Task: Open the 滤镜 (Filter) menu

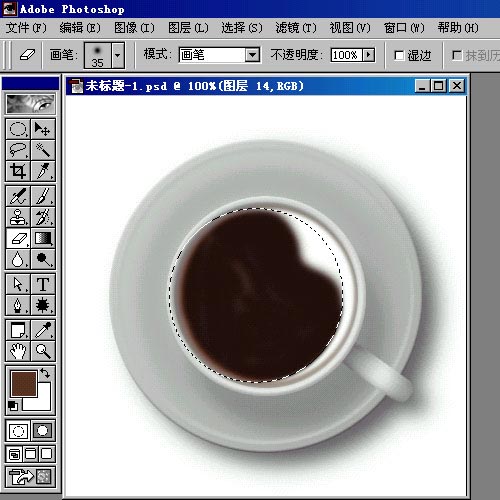Action: [x=296, y=28]
